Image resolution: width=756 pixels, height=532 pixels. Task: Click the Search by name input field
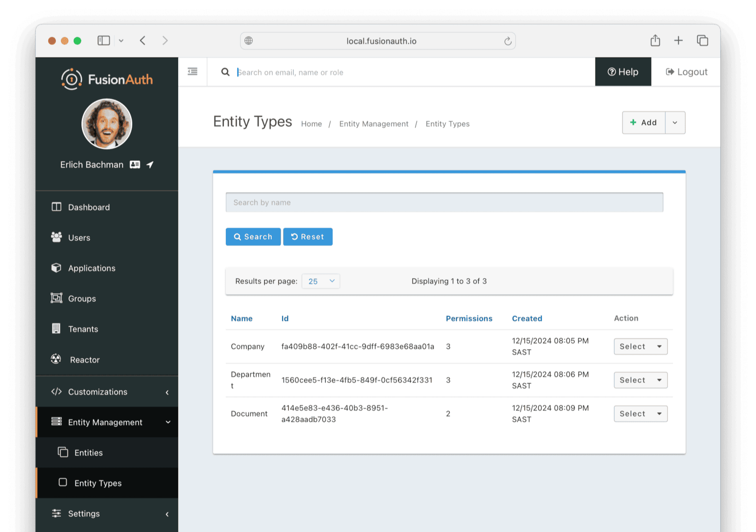pyautogui.click(x=444, y=202)
